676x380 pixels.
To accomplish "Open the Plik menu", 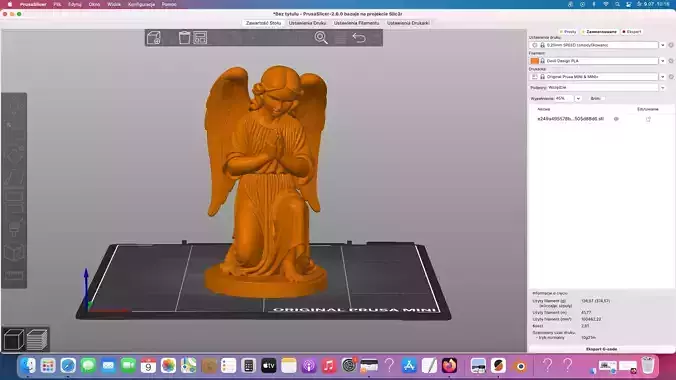I will click(57, 4).
